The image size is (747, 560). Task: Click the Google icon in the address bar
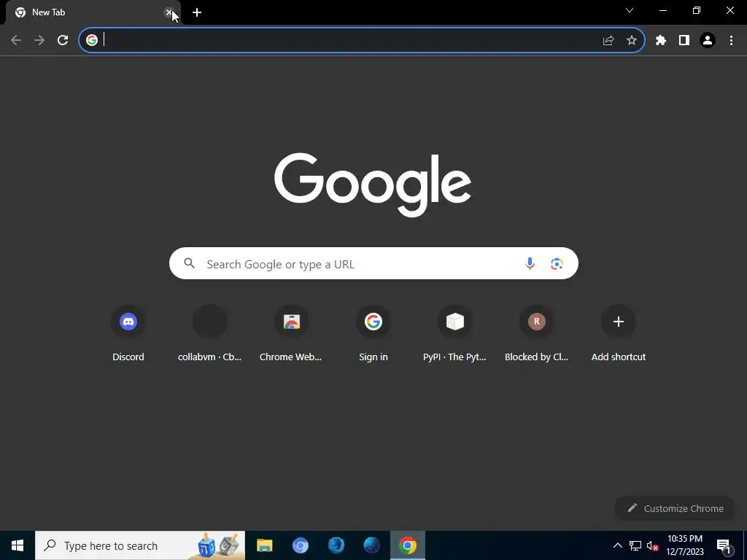click(92, 40)
